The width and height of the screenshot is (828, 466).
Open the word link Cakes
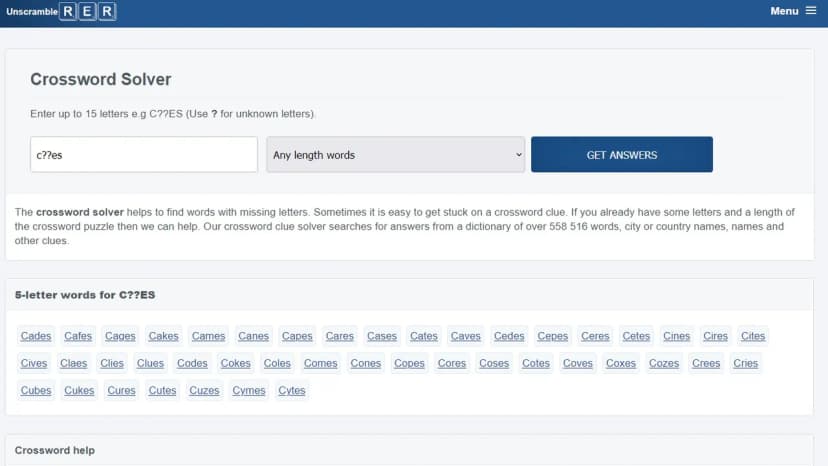[x=163, y=336]
